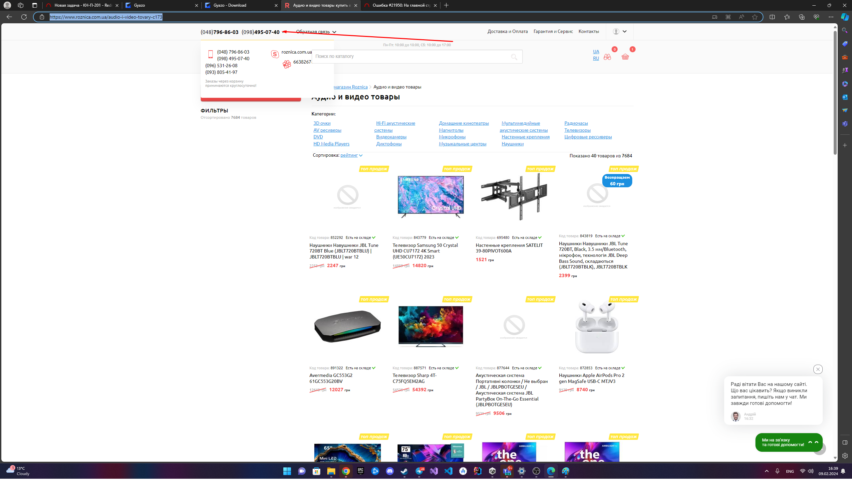Open user account dropdown arrow
This screenshot has height=504, width=852.
click(x=624, y=31)
